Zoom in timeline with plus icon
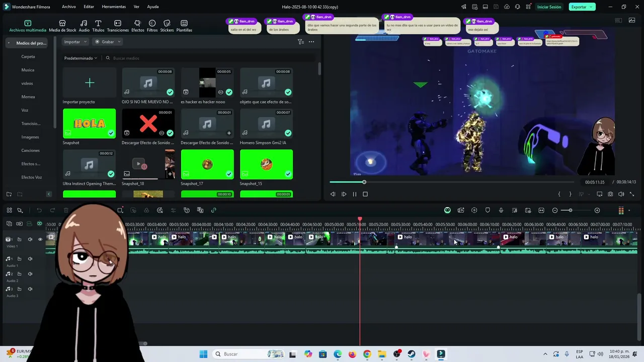Image resolution: width=644 pixels, height=362 pixels. pos(597,210)
